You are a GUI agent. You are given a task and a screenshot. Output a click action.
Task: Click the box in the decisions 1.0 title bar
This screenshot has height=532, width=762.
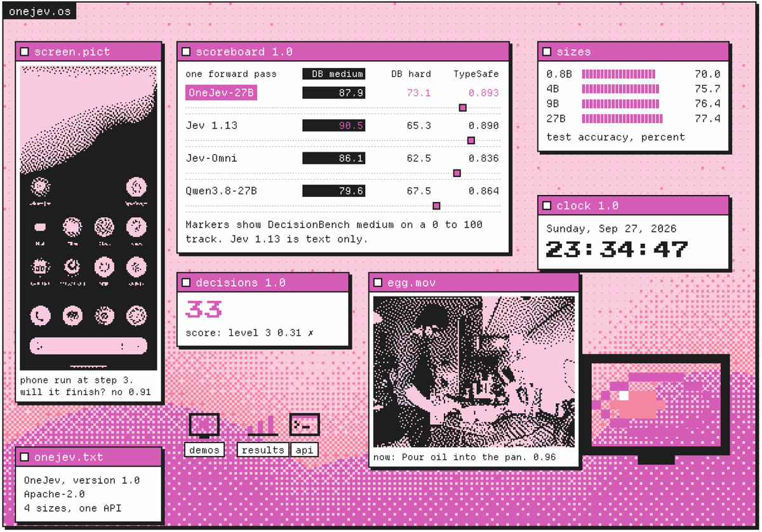point(186,282)
